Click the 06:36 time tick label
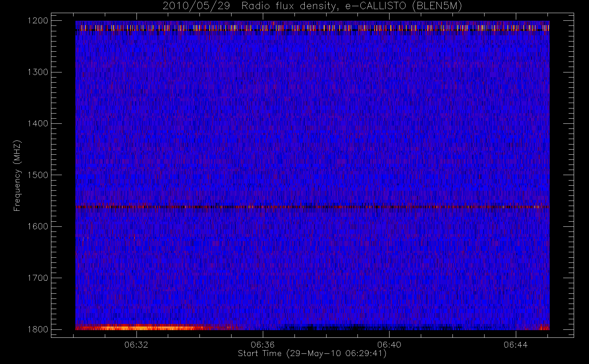Screen dimensions: 589x364 point(263,345)
